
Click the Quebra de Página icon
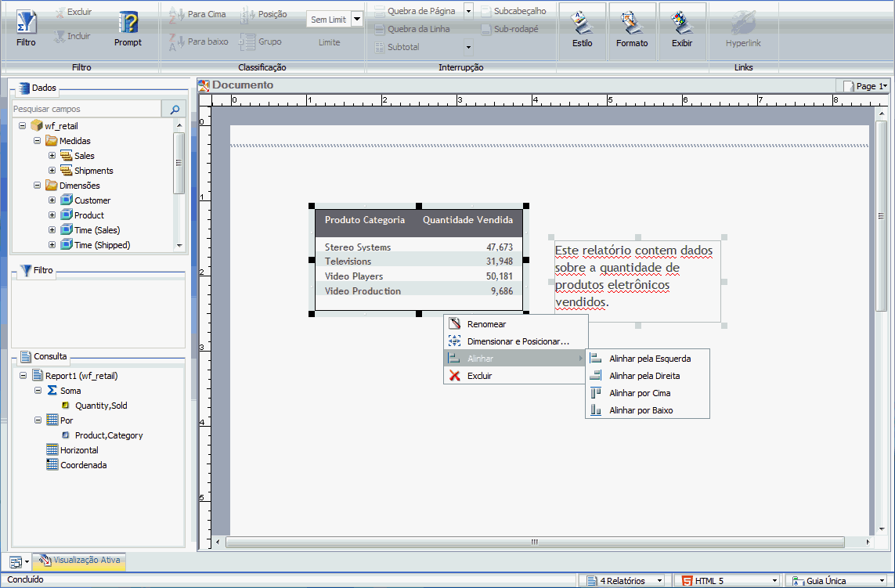click(379, 11)
